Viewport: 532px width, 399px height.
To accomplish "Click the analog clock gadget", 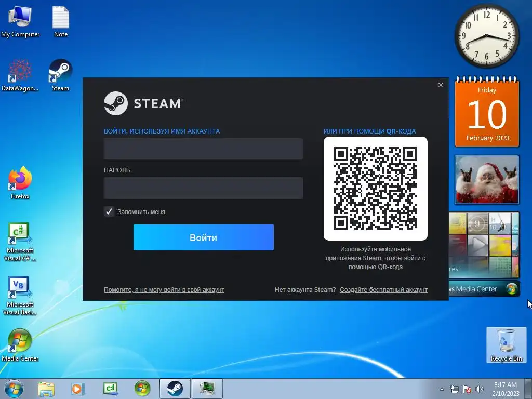I will tap(486, 36).
